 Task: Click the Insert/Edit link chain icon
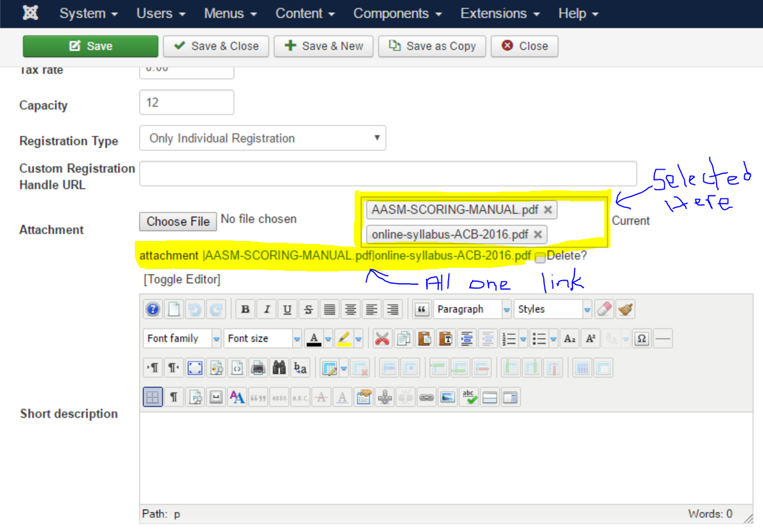(426, 398)
